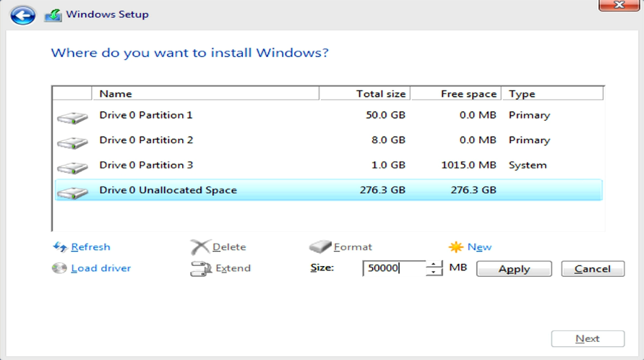Viewport: 644px width, 360px height.
Task: Click inside the Size input field
Action: pyautogui.click(x=394, y=268)
